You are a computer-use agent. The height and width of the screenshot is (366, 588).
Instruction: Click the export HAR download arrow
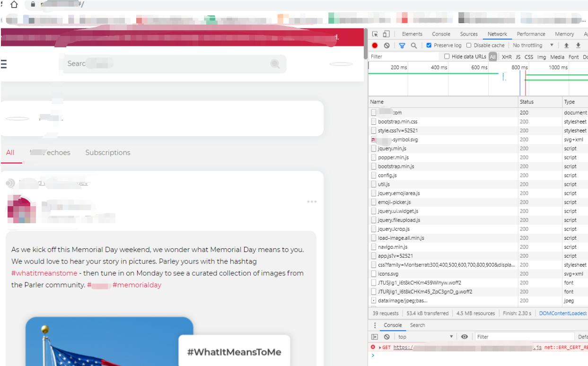point(578,45)
